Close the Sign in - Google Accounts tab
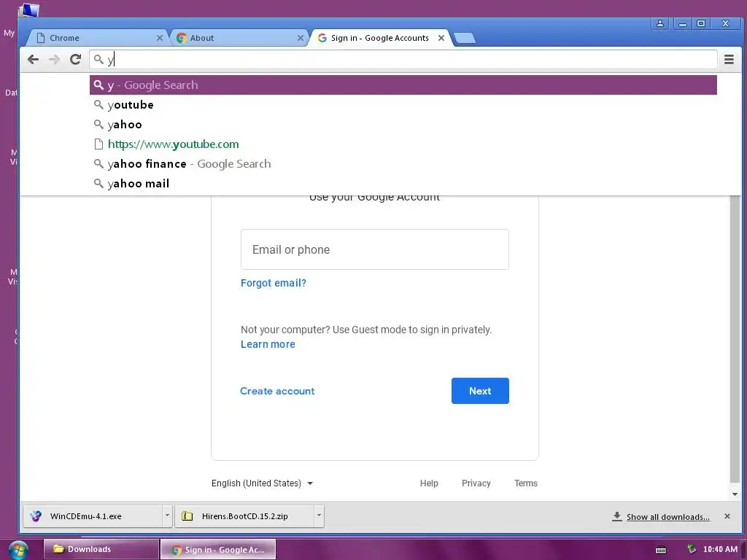Viewport: 747px width, 560px height. click(441, 38)
